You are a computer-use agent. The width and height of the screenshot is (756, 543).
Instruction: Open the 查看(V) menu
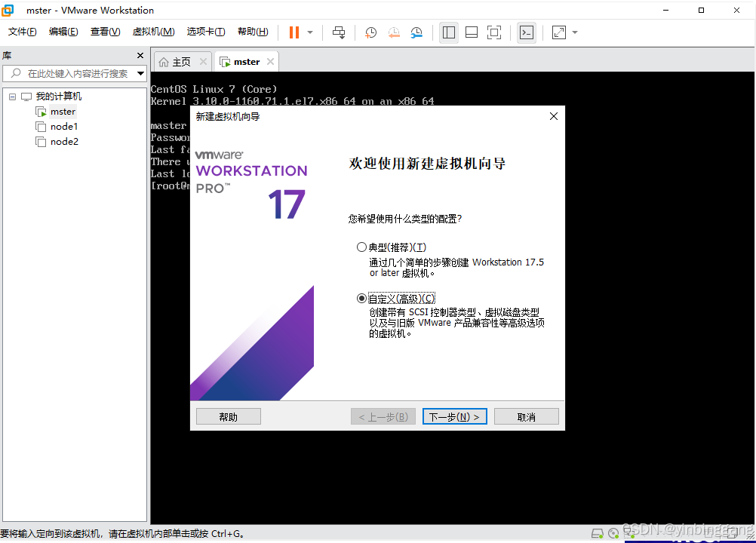click(x=105, y=32)
